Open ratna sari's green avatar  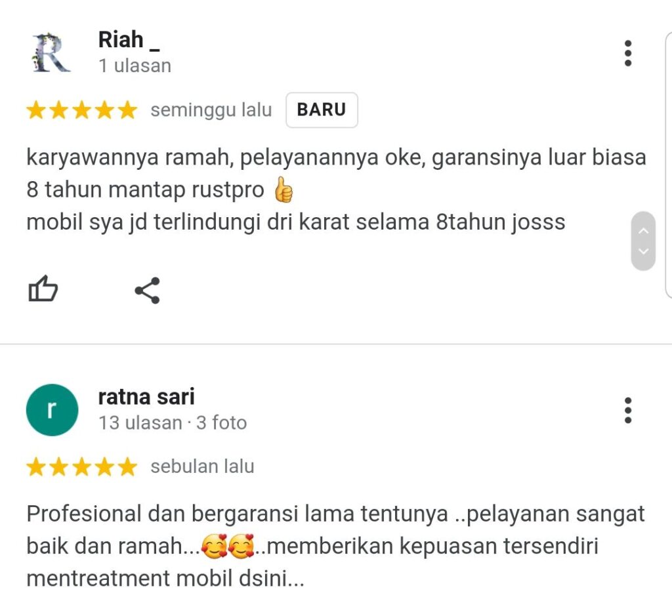[x=52, y=410]
